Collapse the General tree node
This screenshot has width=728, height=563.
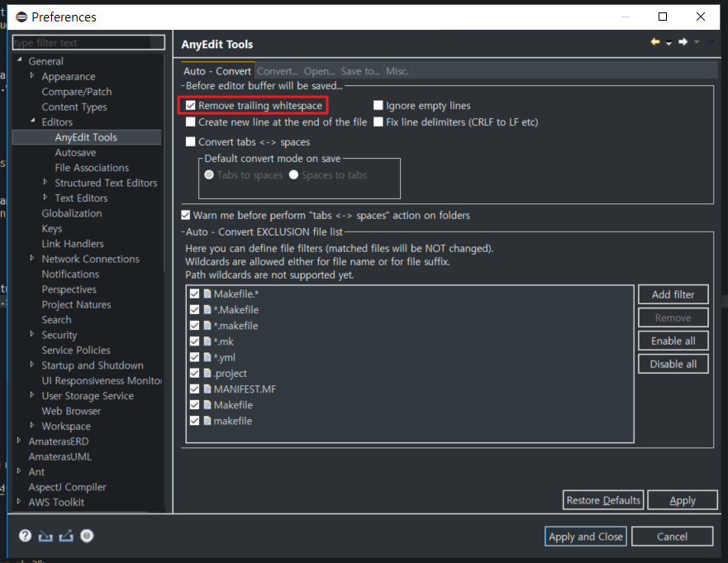click(20, 60)
